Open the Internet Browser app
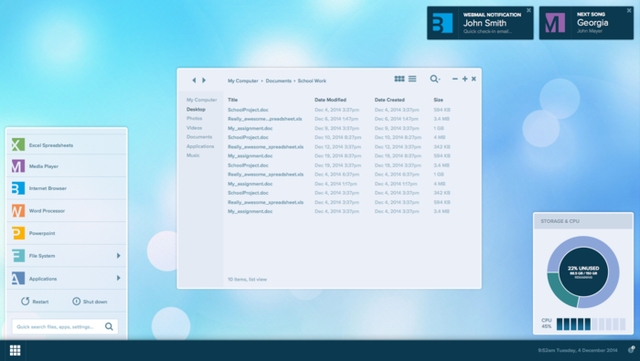 click(x=67, y=188)
